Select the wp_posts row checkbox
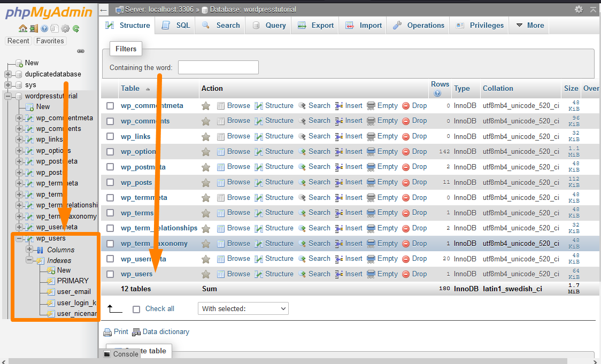601x364 pixels. pos(110,182)
